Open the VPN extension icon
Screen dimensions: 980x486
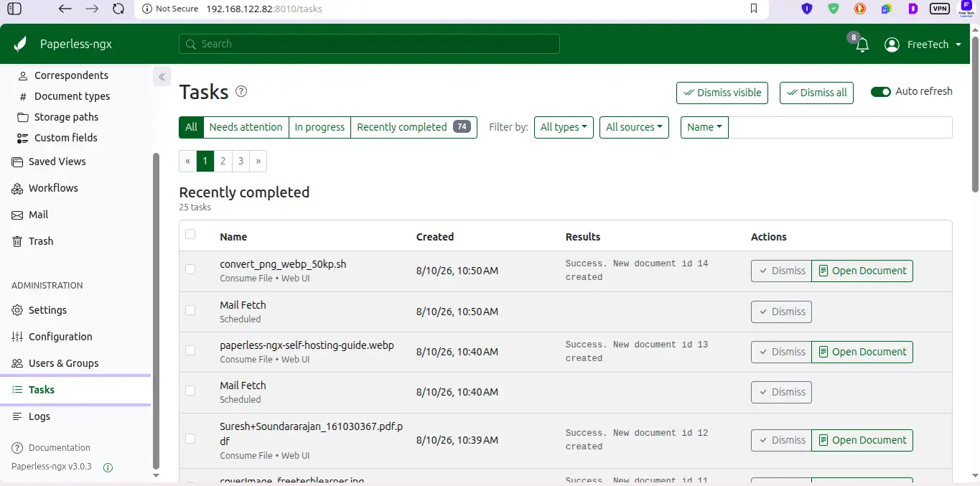tap(939, 9)
